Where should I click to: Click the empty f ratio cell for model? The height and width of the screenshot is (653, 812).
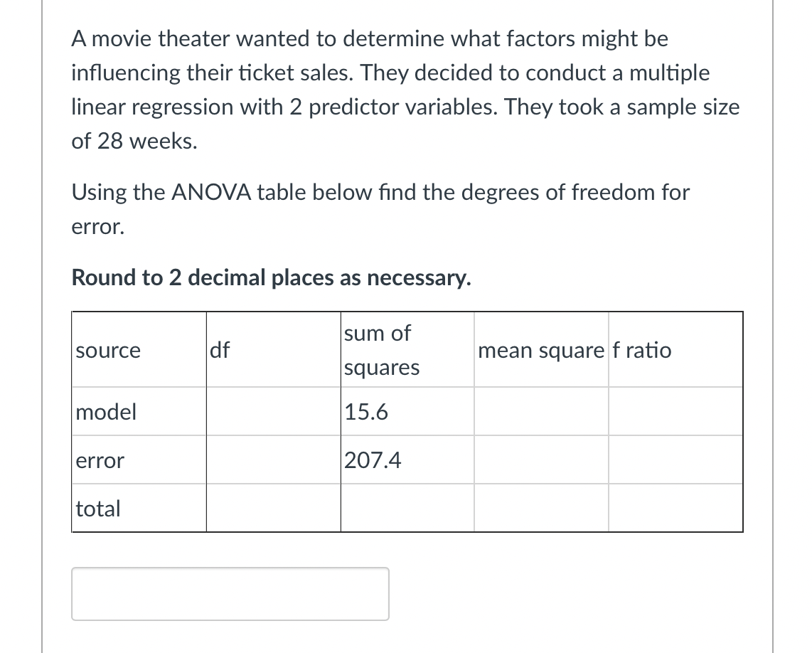pyautogui.click(x=675, y=412)
